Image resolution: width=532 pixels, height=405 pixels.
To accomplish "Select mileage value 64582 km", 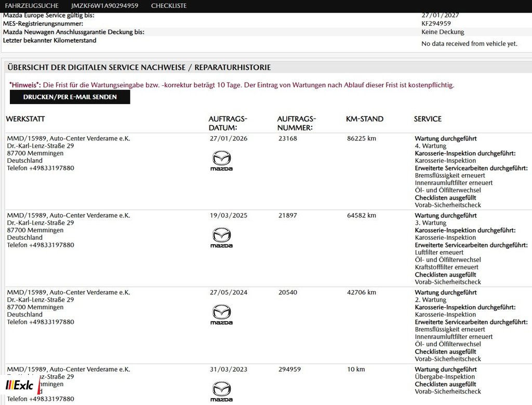I will pyautogui.click(x=362, y=216).
